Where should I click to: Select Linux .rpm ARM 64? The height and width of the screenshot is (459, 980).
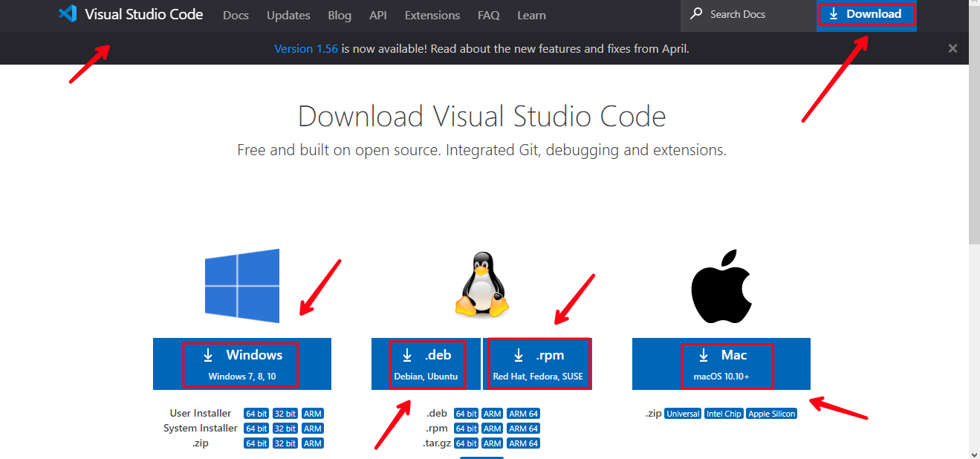tap(524, 429)
